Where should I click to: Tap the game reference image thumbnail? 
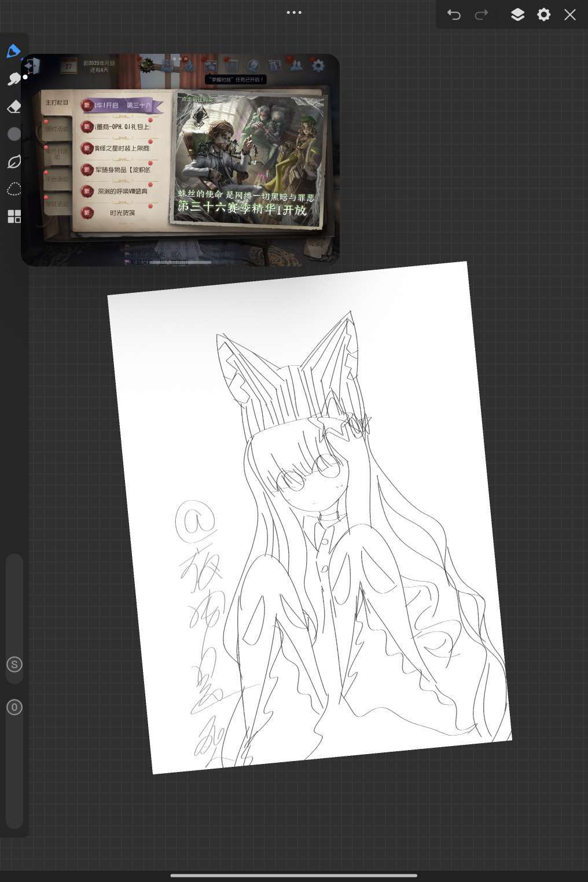coord(180,160)
